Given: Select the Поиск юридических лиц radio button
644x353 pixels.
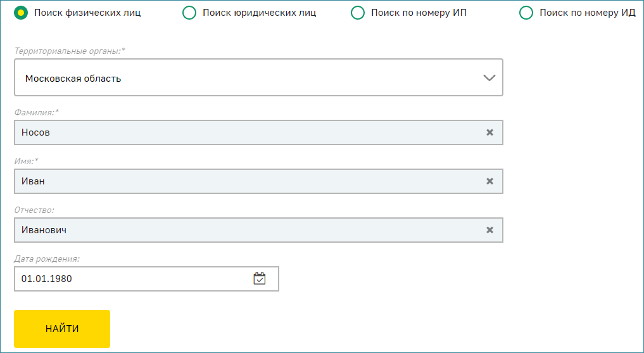Looking at the screenshot, I should 189,13.
